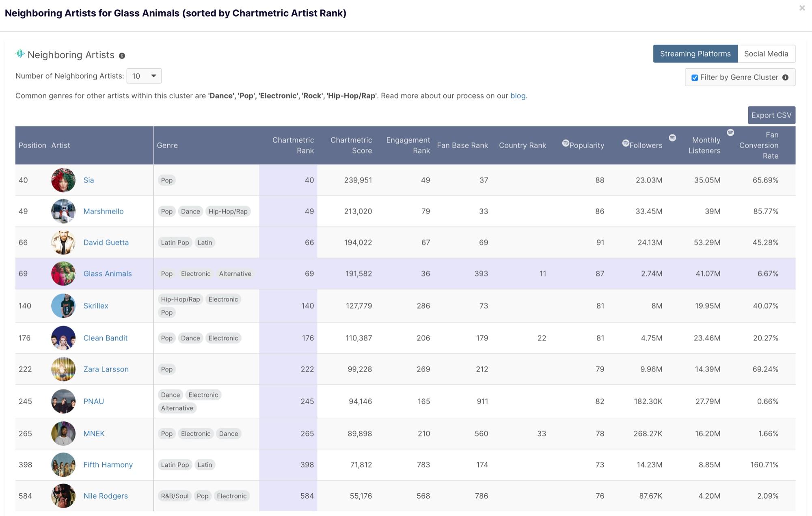The image size is (812, 516).
Task: Open the blog link
Action: click(x=518, y=96)
